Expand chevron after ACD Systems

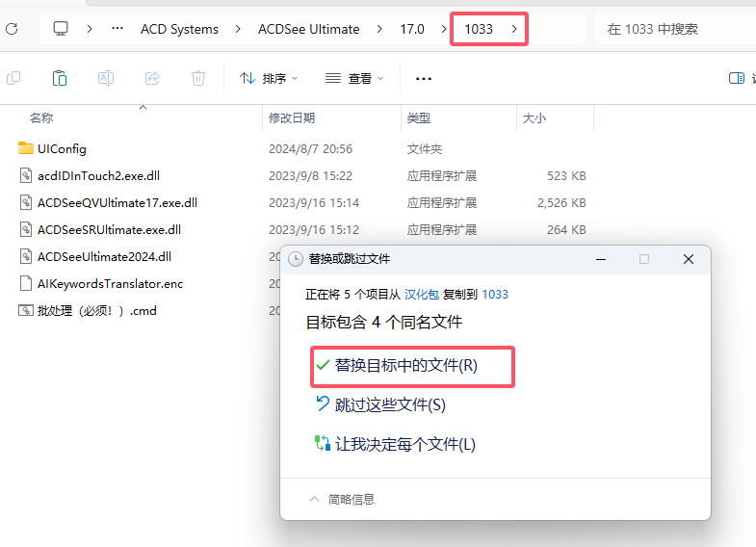[x=238, y=29]
